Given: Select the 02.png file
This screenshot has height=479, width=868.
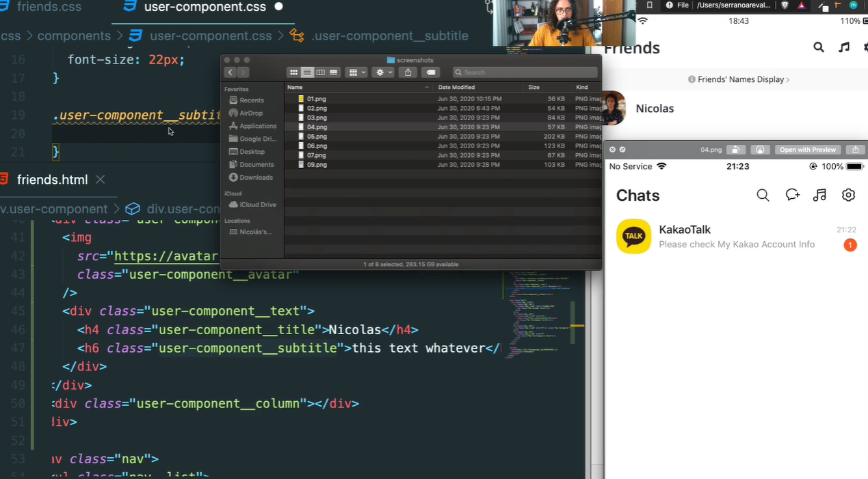Looking at the screenshot, I should [443, 109].
